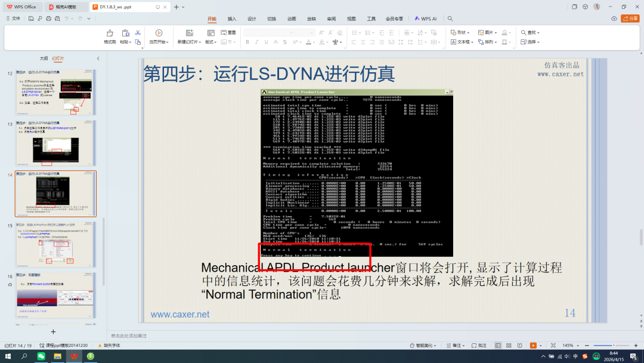The height and width of the screenshot is (363, 644).
Task: Open the File (文件) menu
Action: coord(13,19)
